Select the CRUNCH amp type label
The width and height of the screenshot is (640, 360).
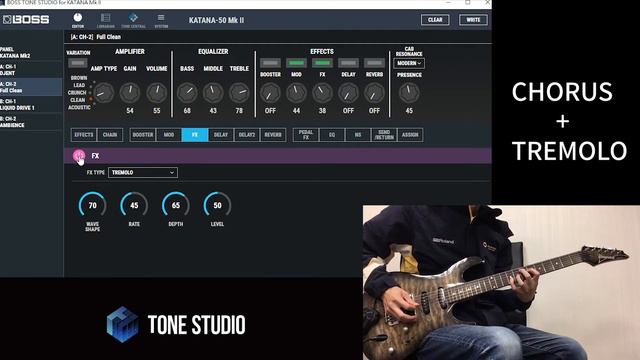pyautogui.click(x=77, y=93)
